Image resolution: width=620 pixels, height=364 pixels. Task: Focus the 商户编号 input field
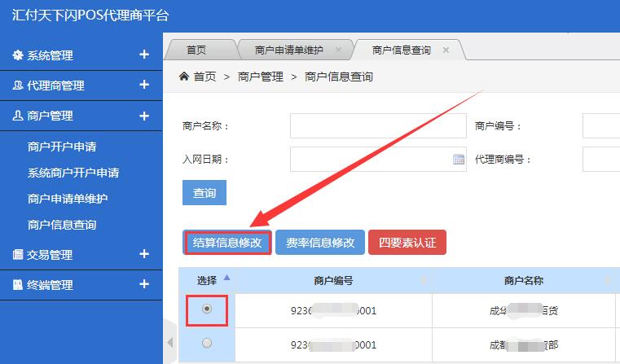[x=601, y=125]
